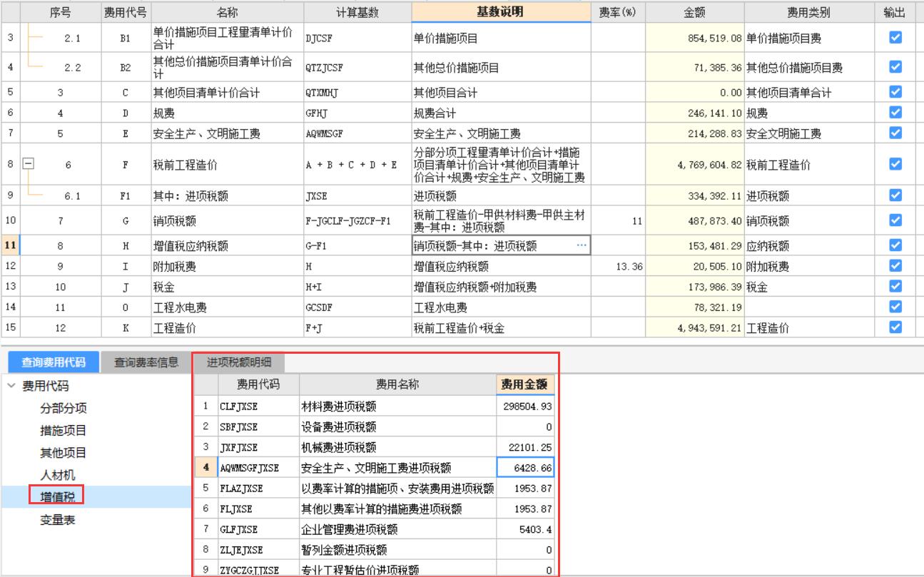Switch to 查询费率信息 tab

click(x=146, y=362)
